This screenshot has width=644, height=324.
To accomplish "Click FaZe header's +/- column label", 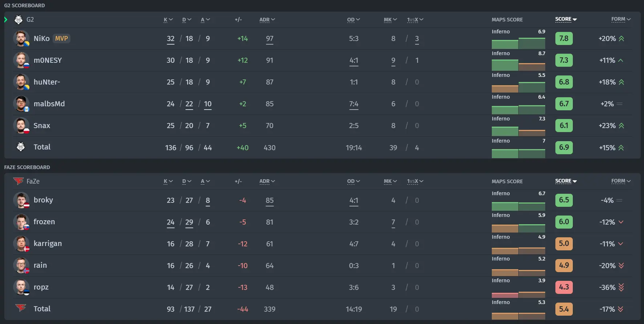I will point(238,181).
